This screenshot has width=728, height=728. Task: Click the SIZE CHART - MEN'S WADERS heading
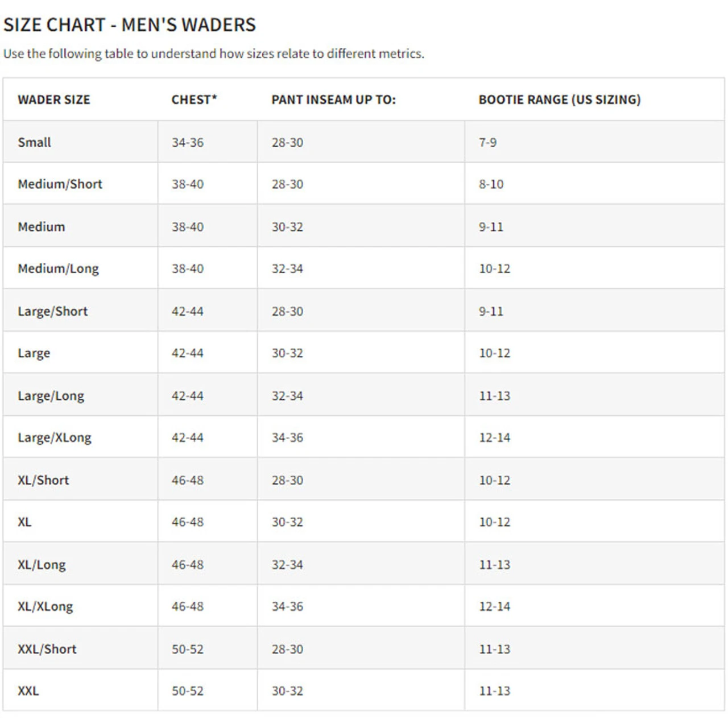(x=130, y=25)
